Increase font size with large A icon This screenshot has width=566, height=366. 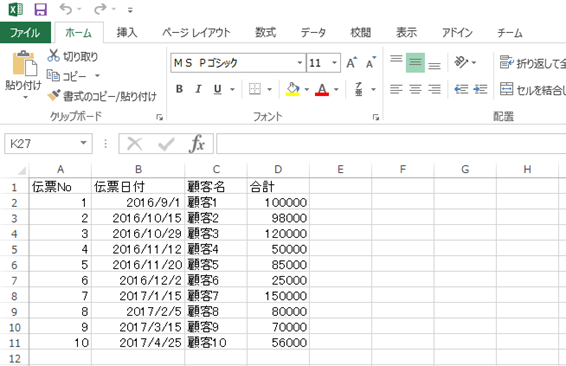pyautogui.click(x=351, y=63)
